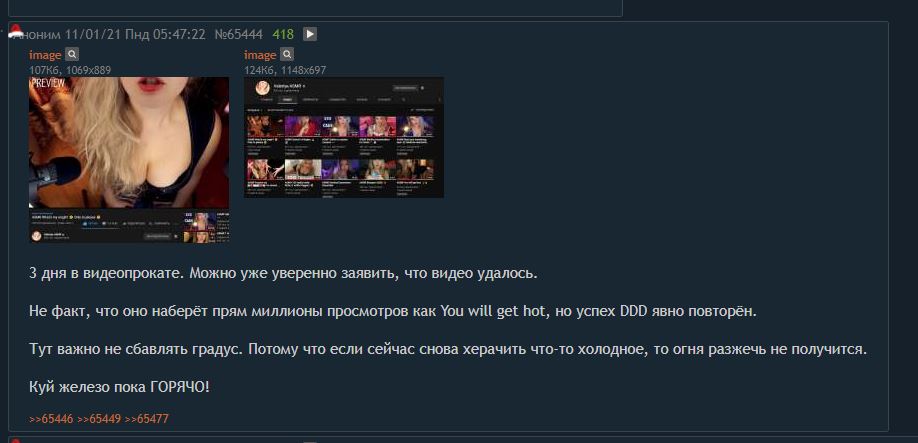Click magnifier icon next to first image link
This screenshot has width=918, height=443.
coord(71,55)
